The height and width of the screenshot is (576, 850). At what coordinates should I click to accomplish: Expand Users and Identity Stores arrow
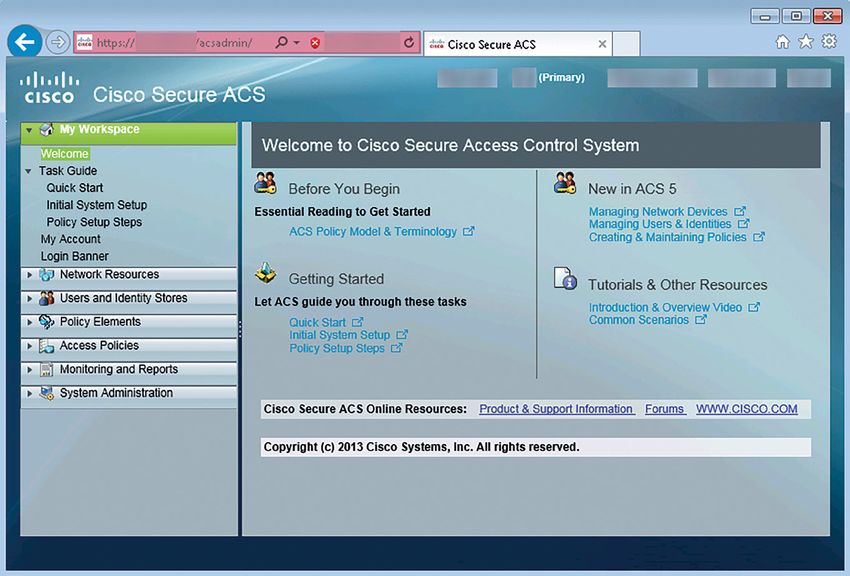[30, 299]
